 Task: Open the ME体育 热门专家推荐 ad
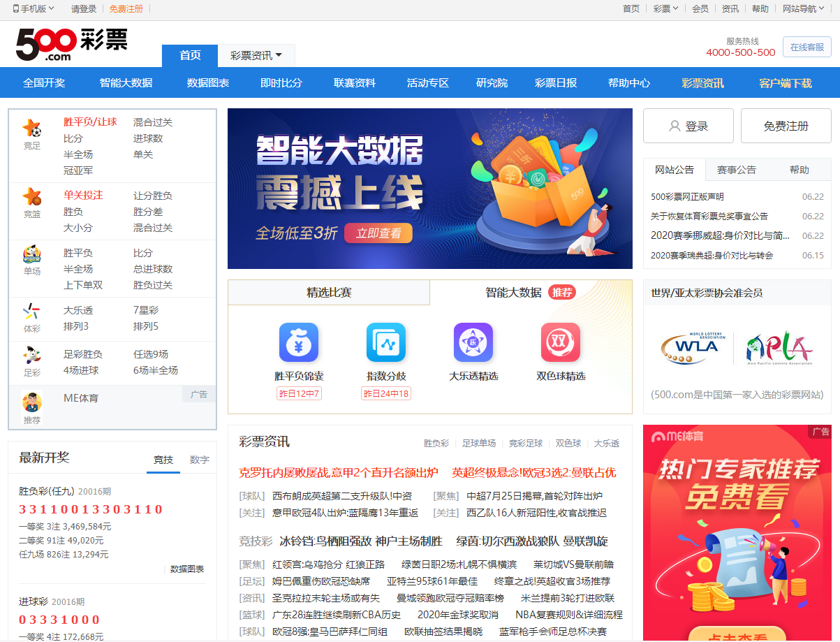pos(737,533)
